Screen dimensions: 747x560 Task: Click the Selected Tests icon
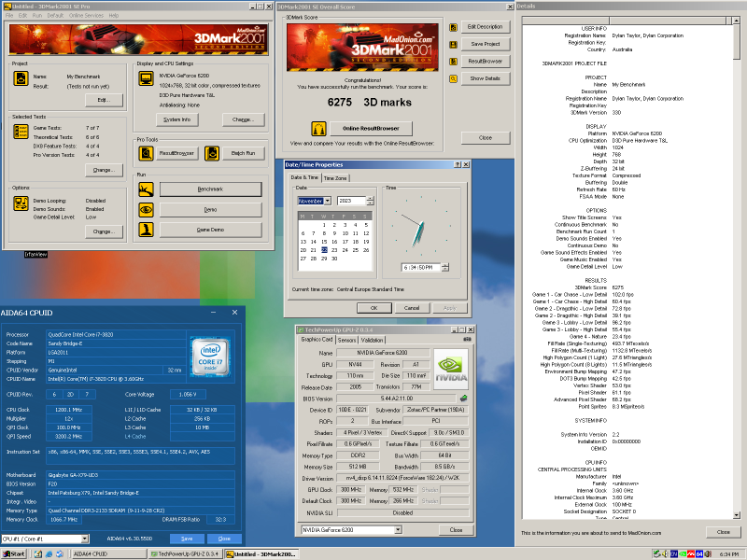tap(21, 132)
